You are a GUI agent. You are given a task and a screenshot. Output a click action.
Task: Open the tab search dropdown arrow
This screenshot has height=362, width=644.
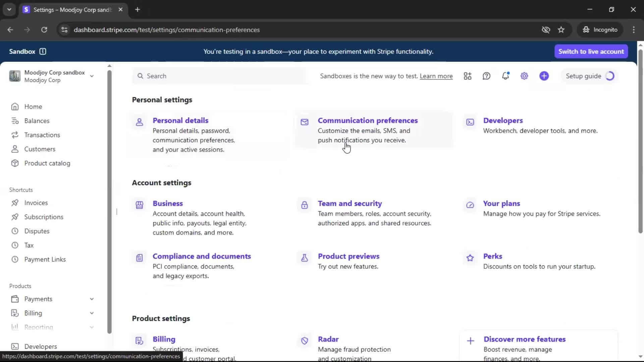click(9, 9)
